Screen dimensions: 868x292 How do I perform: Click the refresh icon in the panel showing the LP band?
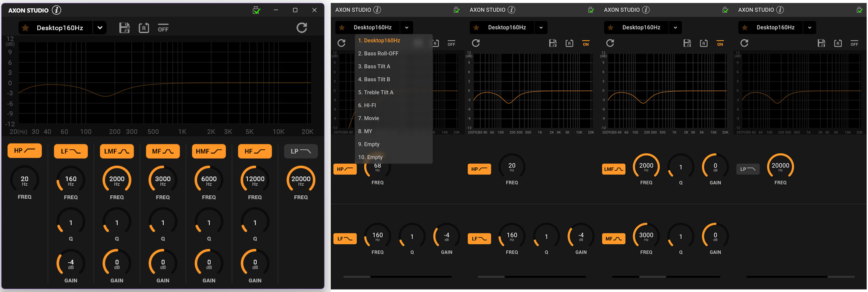click(744, 43)
